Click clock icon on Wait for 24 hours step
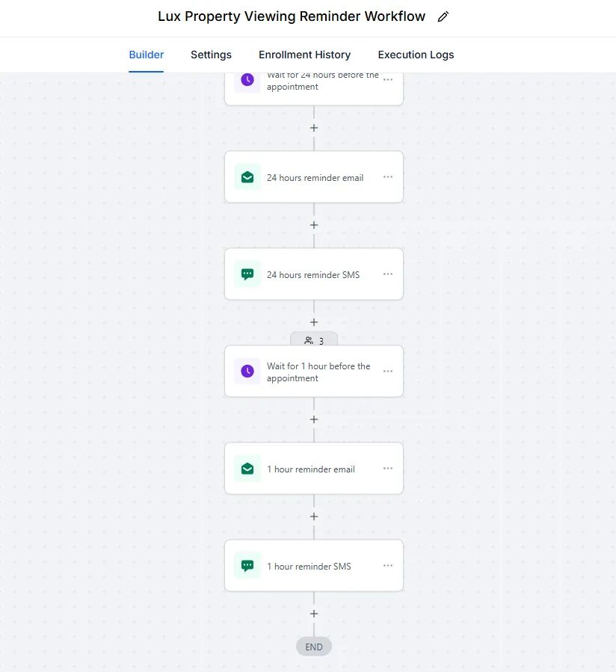Screen dimensions: 616x672 [x=247, y=80]
